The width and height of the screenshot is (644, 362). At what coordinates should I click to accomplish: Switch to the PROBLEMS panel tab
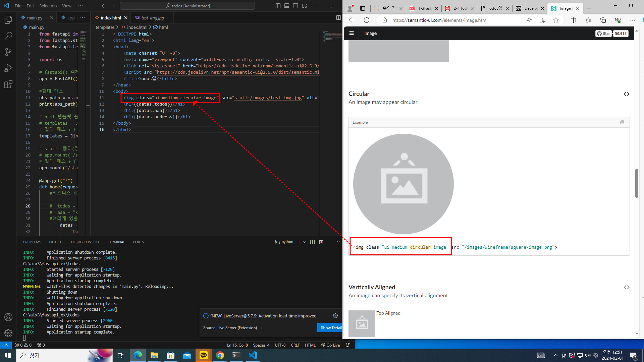point(32,242)
